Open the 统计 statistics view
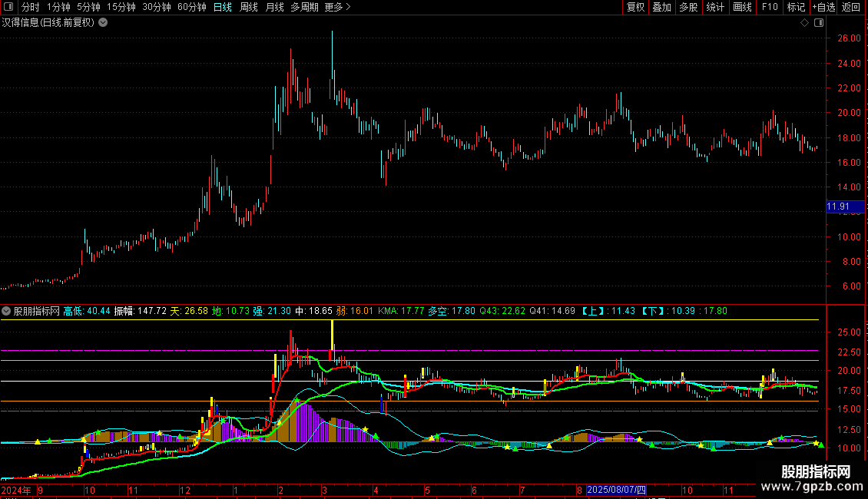868x499 pixels. tap(715, 8)
